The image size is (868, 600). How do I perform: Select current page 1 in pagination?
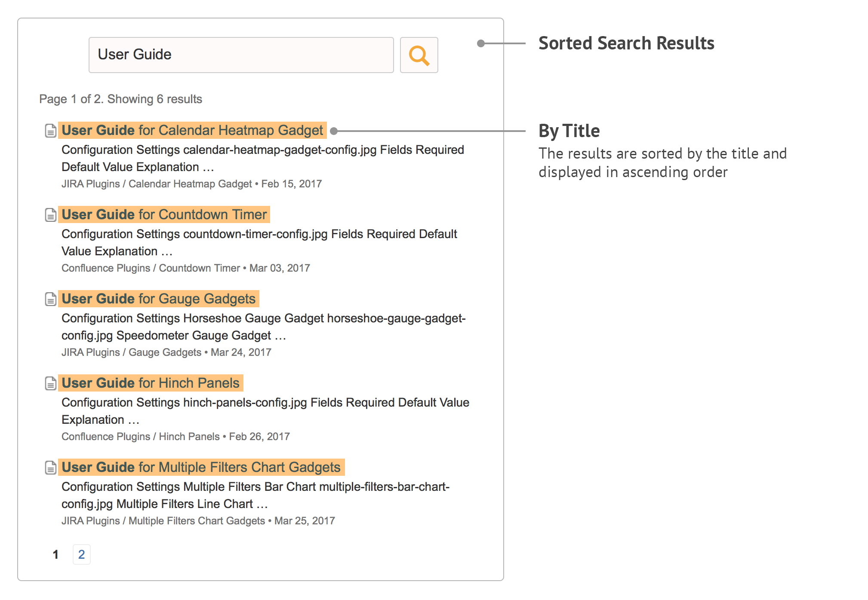click(x=55, y=555)
